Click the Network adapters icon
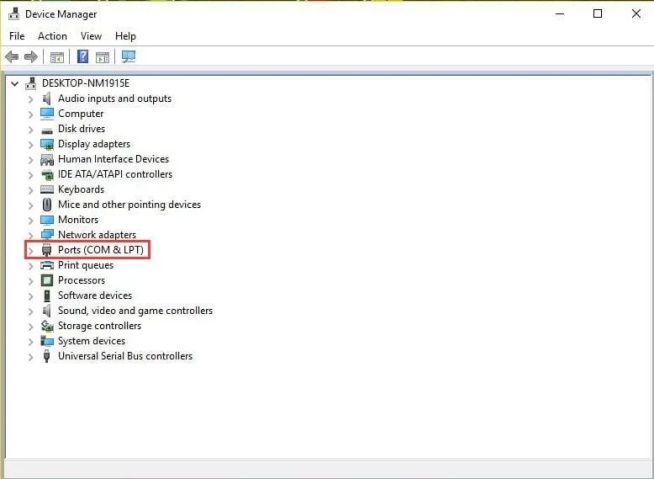 point(47,234)
